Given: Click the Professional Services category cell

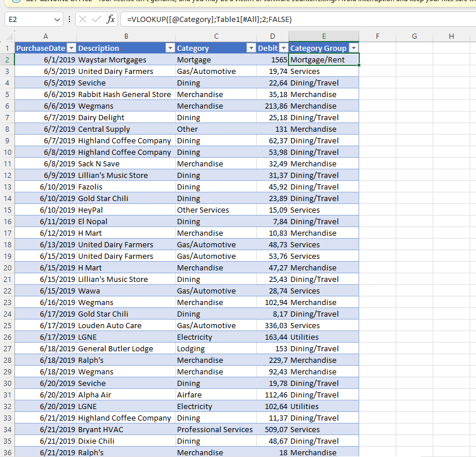Looking at the screenshot, I should click(215, 429).
